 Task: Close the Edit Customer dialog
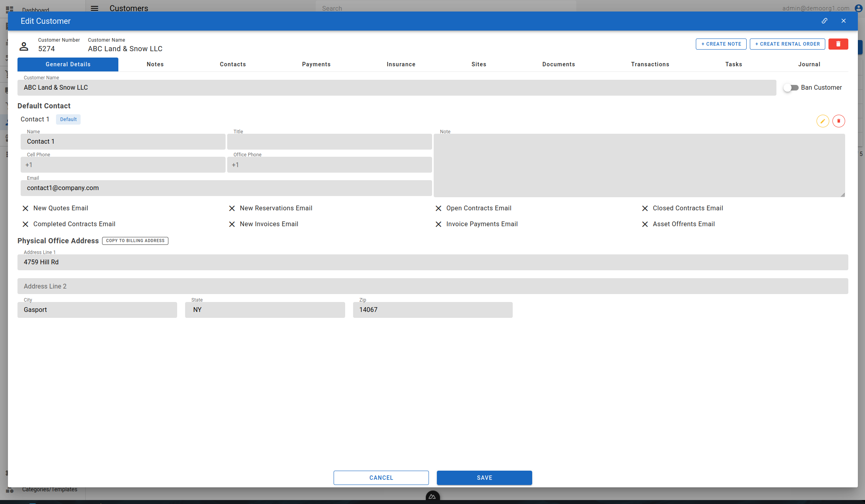point(844,21)
